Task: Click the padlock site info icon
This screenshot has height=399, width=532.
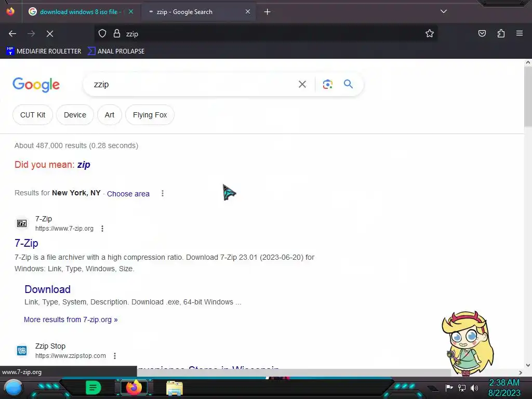Action: 117,34
